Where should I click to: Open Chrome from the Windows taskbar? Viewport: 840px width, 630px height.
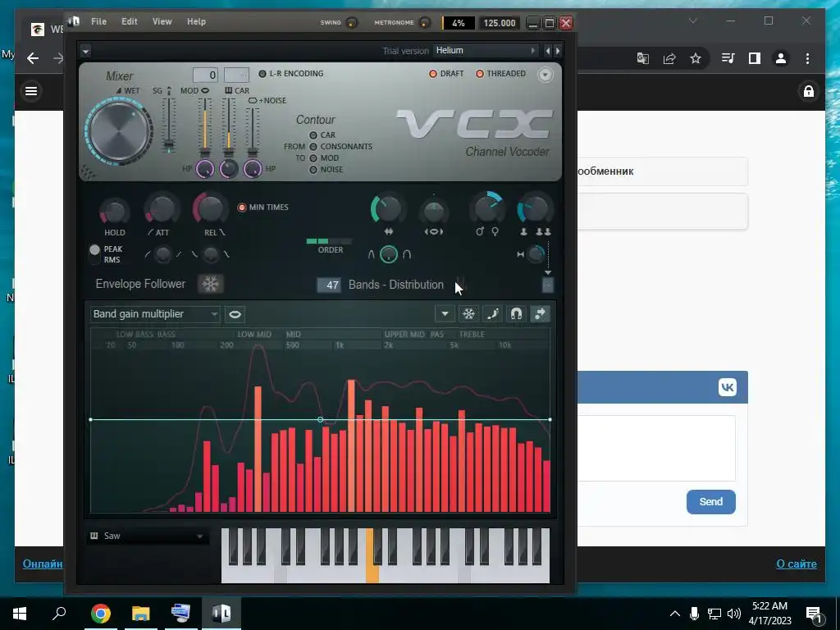click(x=101, y=614)
